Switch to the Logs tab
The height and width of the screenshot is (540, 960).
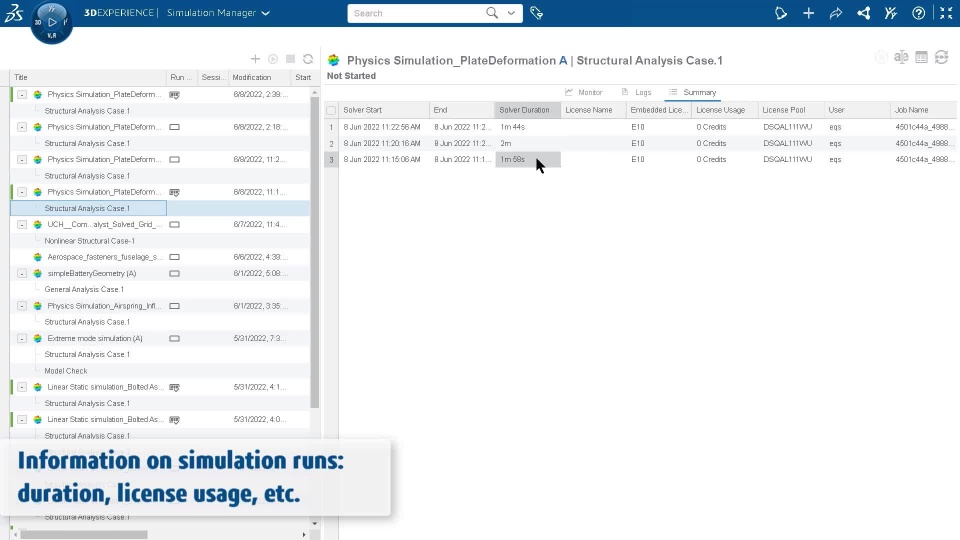[636, 92]
